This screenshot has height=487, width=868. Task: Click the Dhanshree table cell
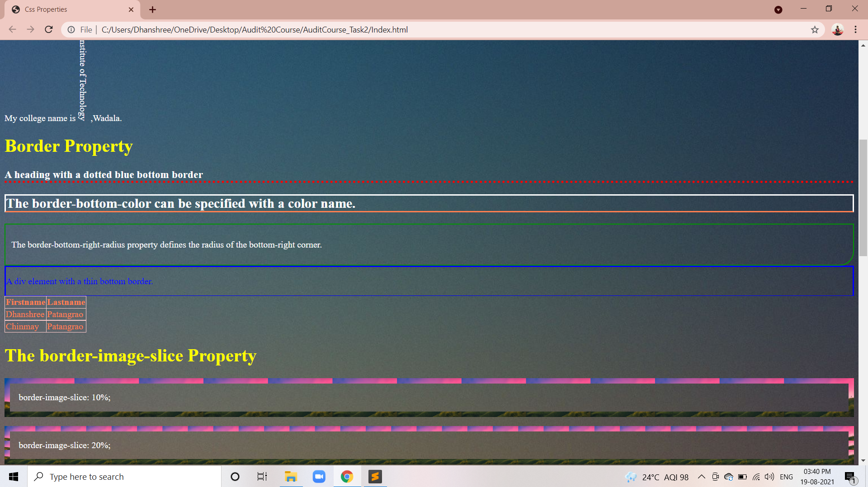[25, 314]
